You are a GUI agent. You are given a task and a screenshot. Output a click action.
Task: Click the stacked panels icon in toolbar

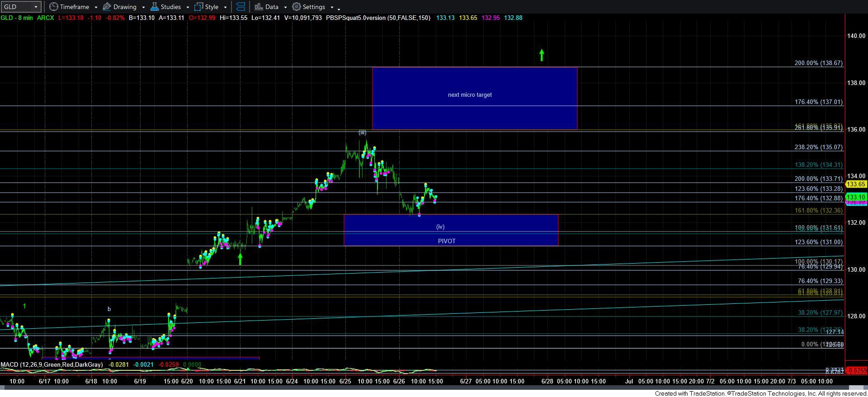click(241, 7)
